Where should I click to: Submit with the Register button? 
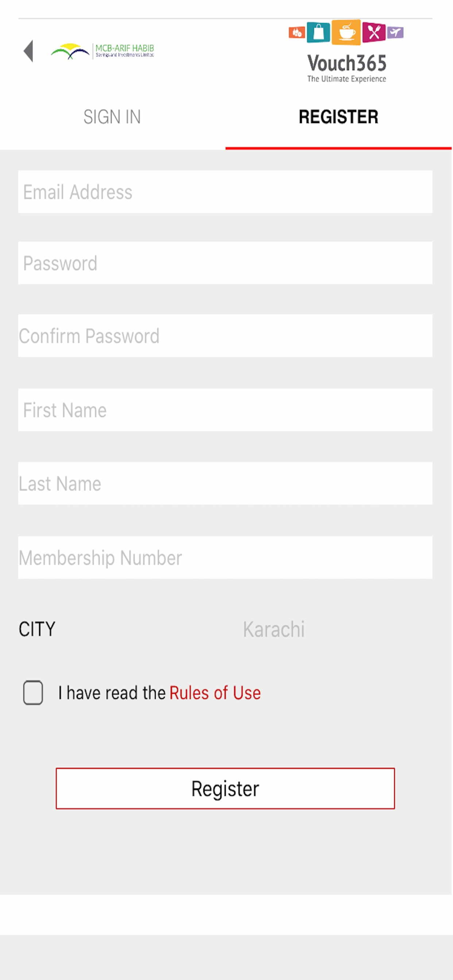pyautogui.click(x=225, y=788)
